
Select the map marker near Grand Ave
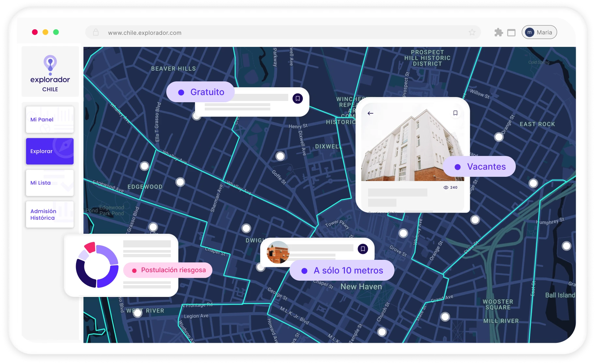(445, 316)
